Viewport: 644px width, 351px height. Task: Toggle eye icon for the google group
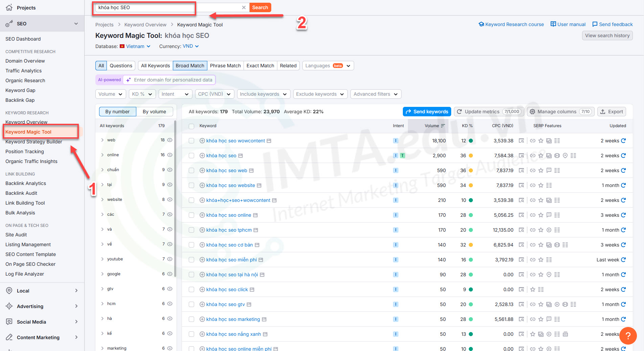click(170, 274)
